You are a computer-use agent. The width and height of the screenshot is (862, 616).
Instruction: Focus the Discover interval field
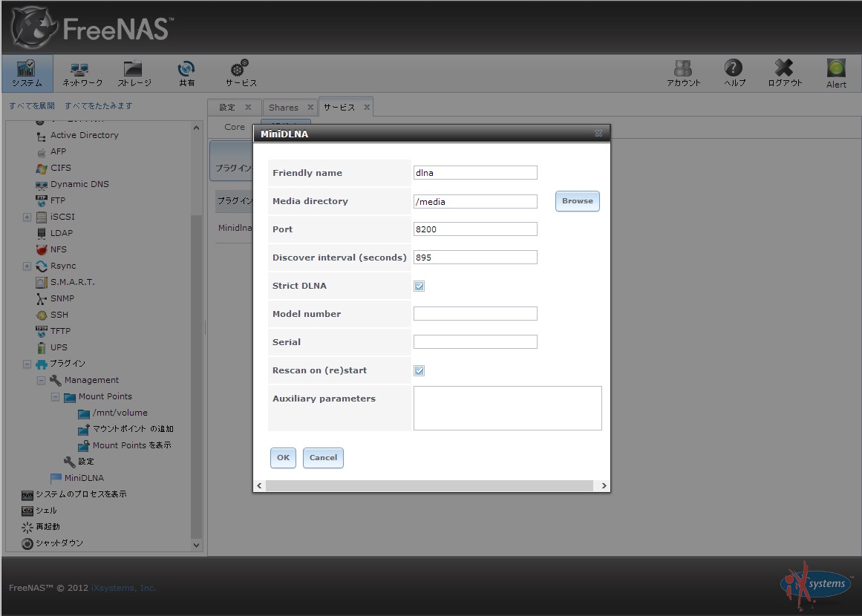475,258
